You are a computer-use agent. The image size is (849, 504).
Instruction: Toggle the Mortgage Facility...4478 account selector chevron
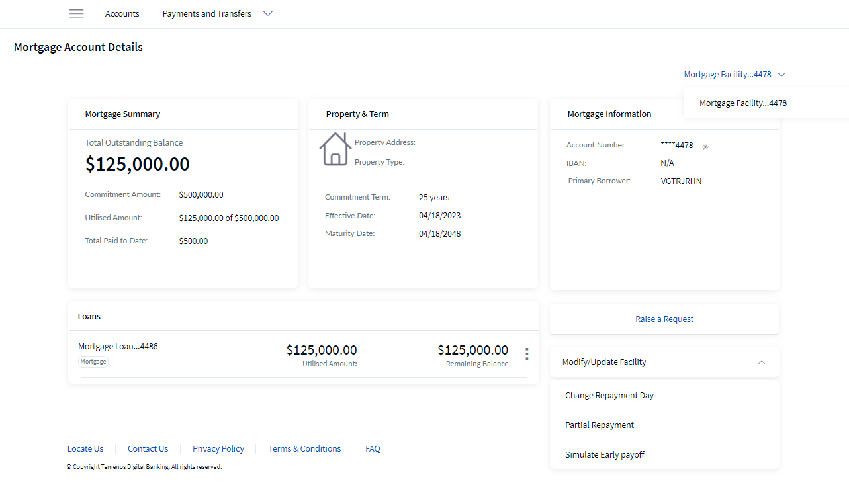click(782, 75)
